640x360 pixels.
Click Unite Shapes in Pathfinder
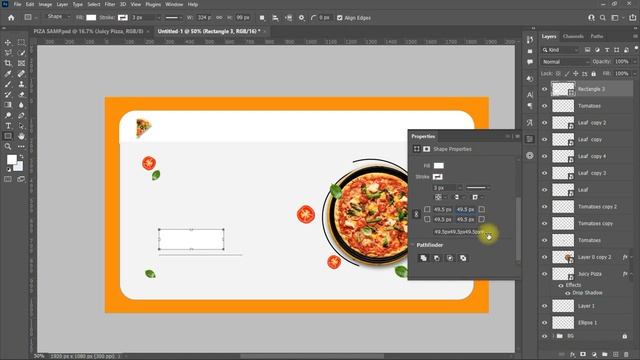423,258
